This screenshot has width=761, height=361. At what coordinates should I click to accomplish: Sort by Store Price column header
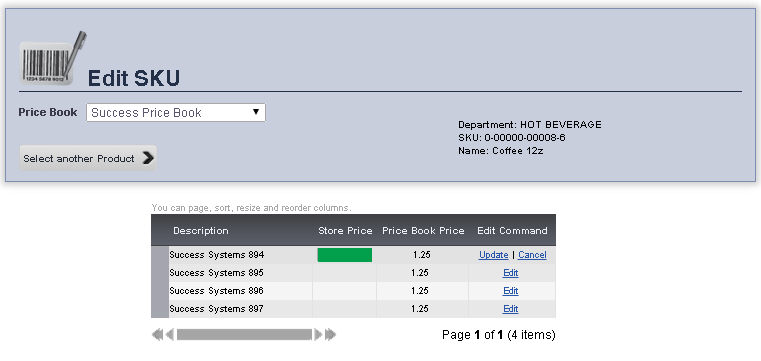[x=345, y=230]
